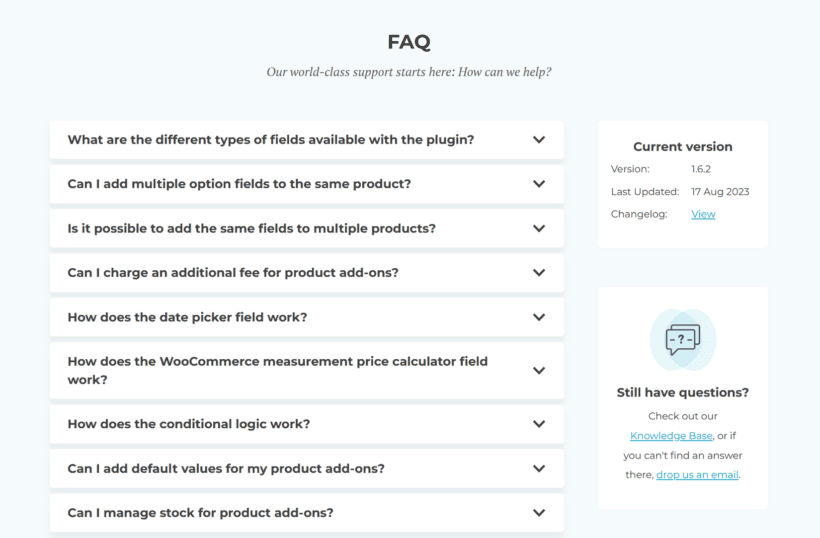Click the 'Changelog:' label

pos(639,214)
